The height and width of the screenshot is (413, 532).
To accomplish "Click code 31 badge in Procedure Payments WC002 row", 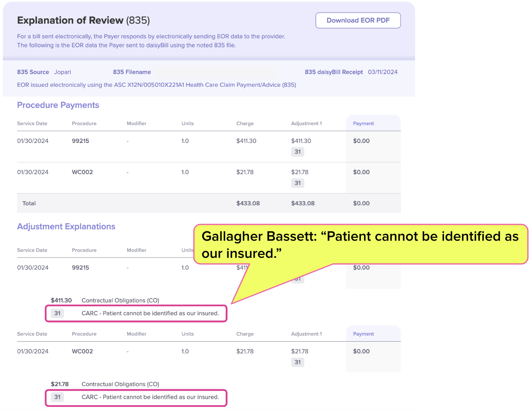I will tap(298, 183).
